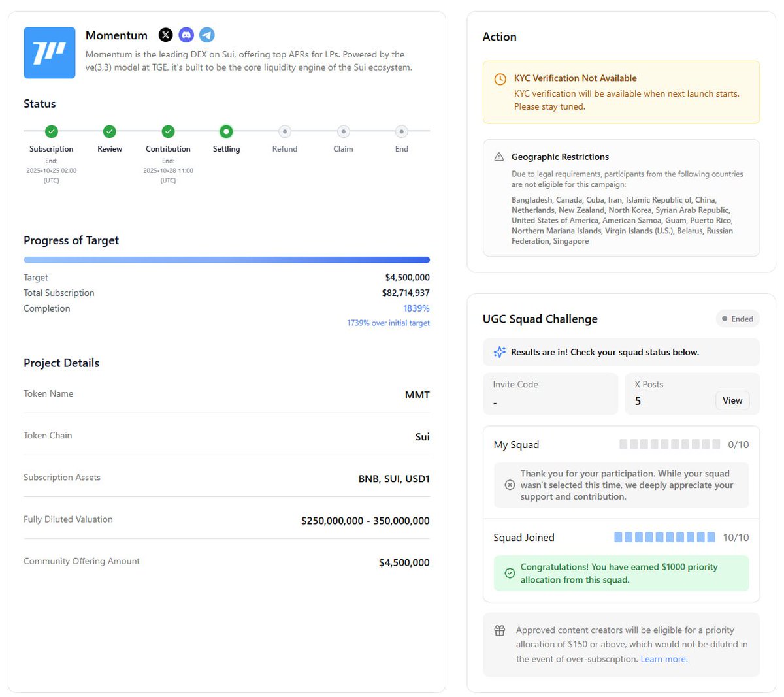Screen dimensions: 784x697
Task: Click the Ended status badge
Action: point(738,319)
